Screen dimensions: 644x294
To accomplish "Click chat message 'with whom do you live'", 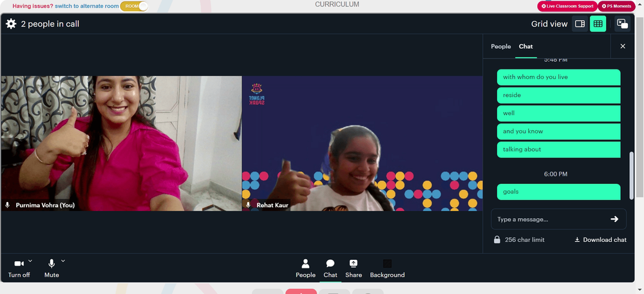I will click(558, 77).
